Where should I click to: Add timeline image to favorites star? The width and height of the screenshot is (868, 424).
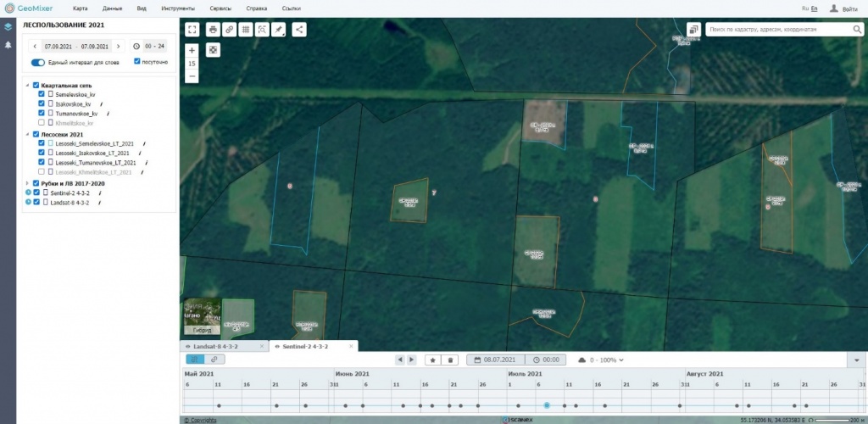pos(433,360)
